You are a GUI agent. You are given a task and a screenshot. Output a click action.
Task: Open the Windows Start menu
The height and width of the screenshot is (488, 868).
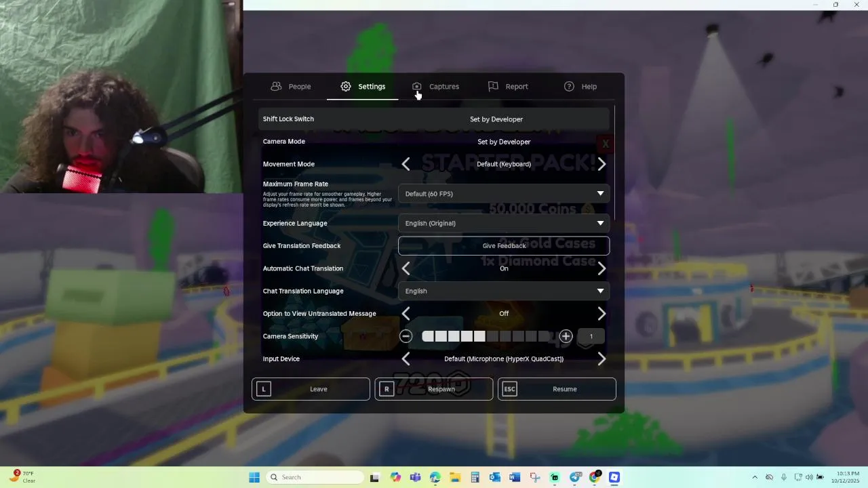point(254,477)
